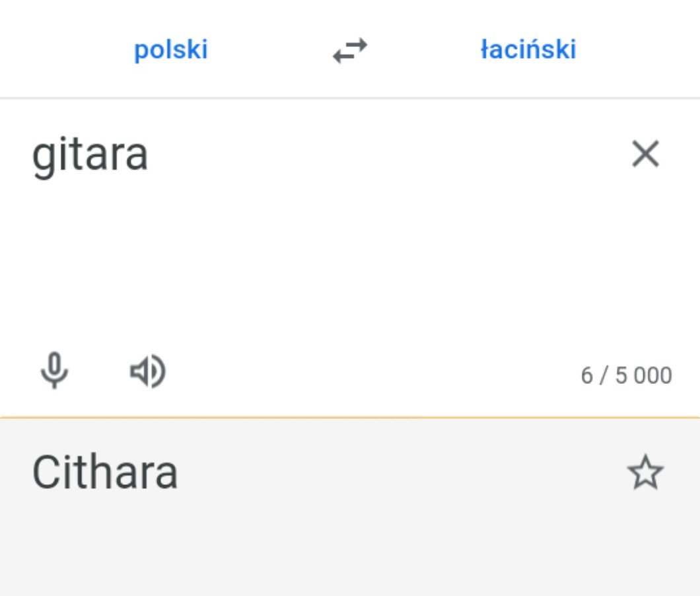Viewport: 700px width, 596px height.
Task: Click the two-arrow language swap icon
Action: pyautogui.click(x=350, y=50)
